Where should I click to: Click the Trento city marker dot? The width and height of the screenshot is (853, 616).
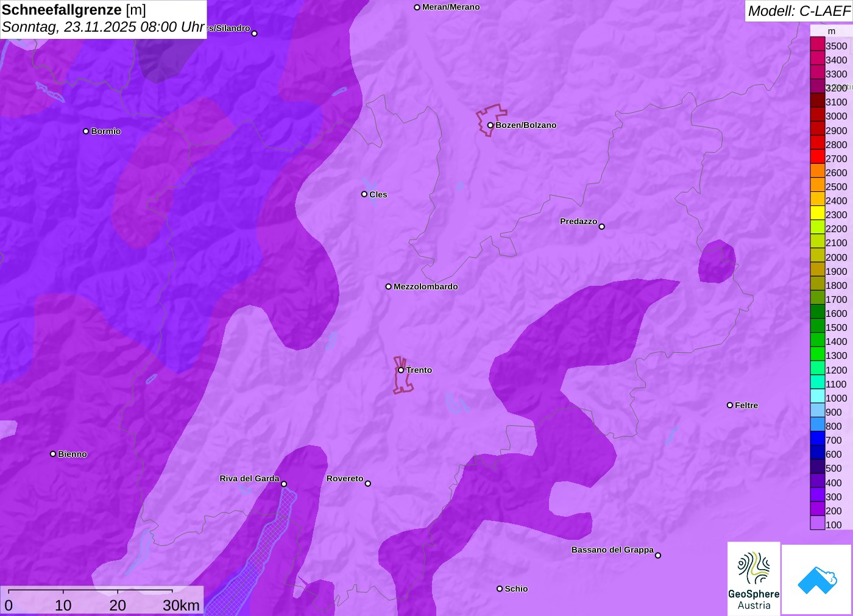(x=401, y=370)
